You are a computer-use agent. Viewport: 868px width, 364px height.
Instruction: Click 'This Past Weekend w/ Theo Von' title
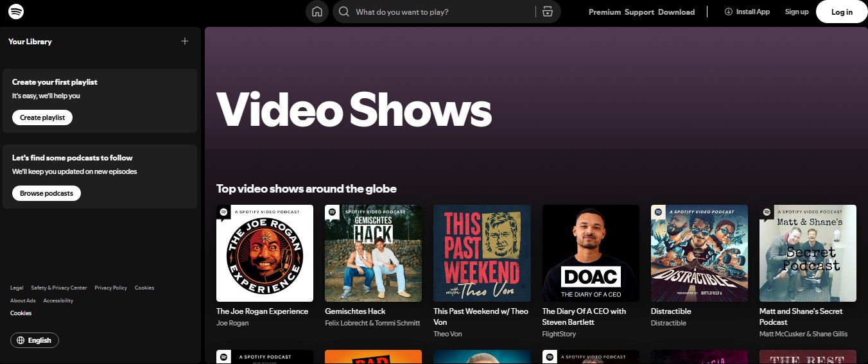[481, 316]
